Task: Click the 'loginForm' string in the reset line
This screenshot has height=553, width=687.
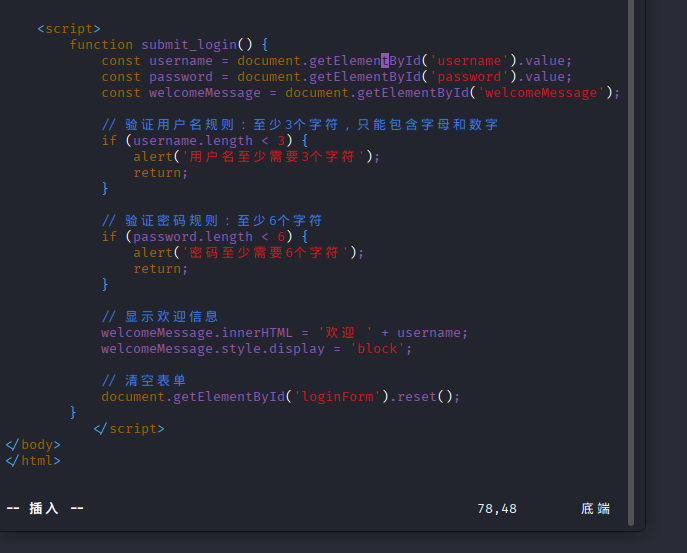Action: (337, 397)
